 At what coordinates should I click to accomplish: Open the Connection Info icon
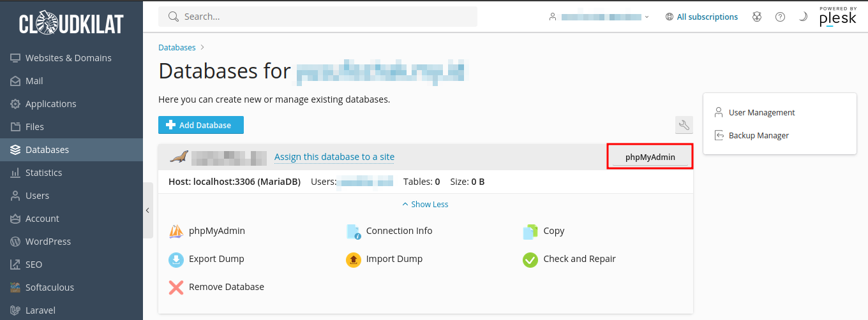point(354,231)
